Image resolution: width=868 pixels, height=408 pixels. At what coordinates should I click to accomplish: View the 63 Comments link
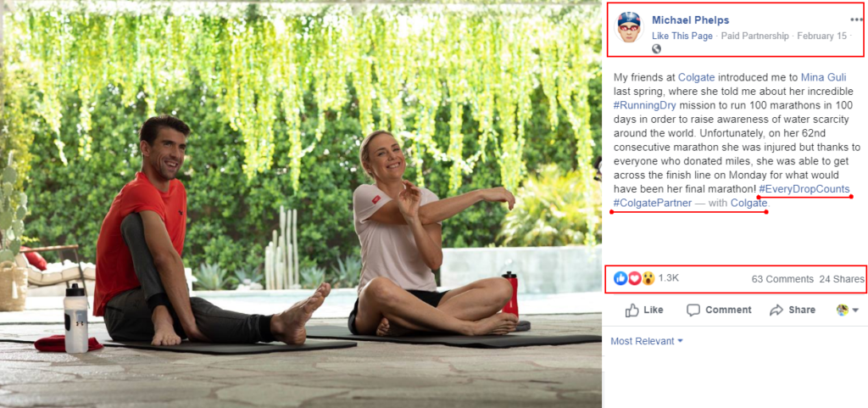pos(782,279)
